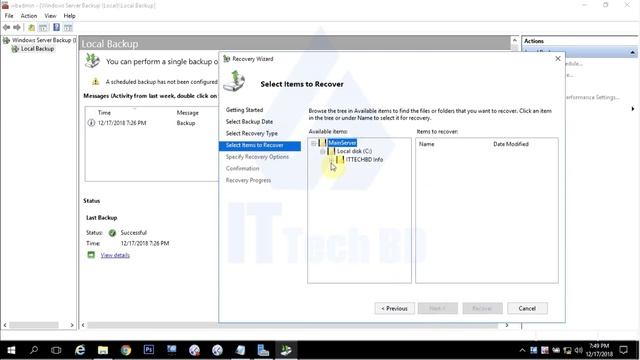The image size is (640, 360).
Task: Click the Up one level toolbar icon
Action: [31, 27]
